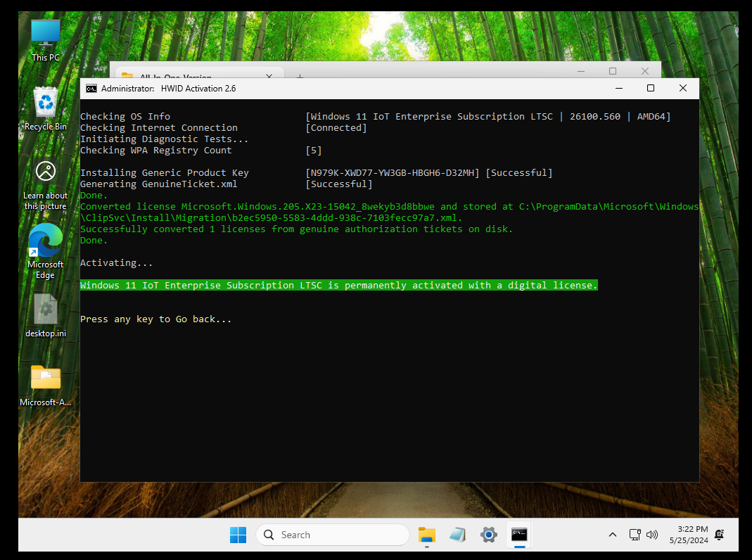Click the 'Press any key to Go back...' line
The width and height of the screenshot is (752, 560).
click(156, 319)
